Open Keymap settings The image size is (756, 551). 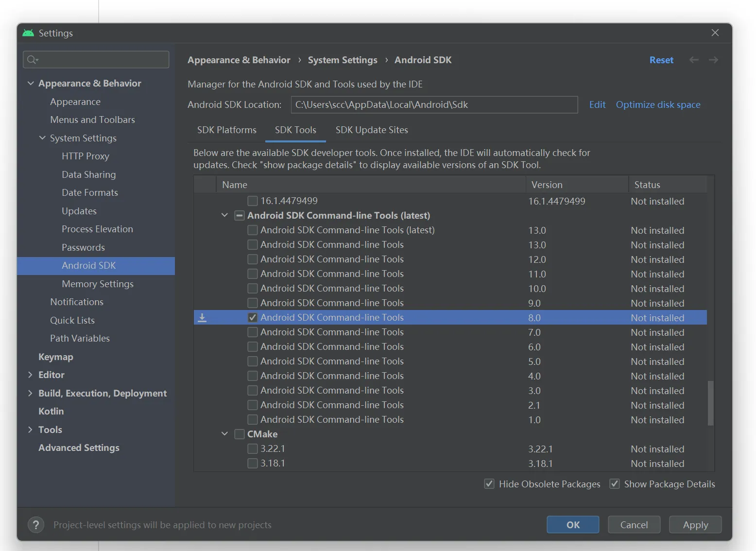56,357
